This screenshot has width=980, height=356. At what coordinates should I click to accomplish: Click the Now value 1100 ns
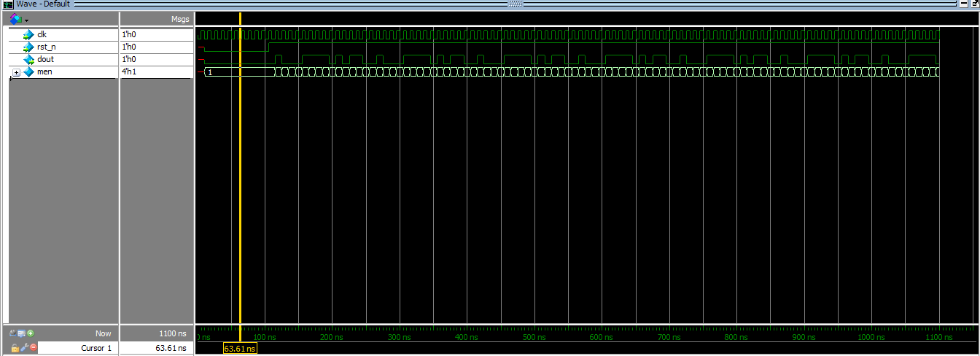173,333
